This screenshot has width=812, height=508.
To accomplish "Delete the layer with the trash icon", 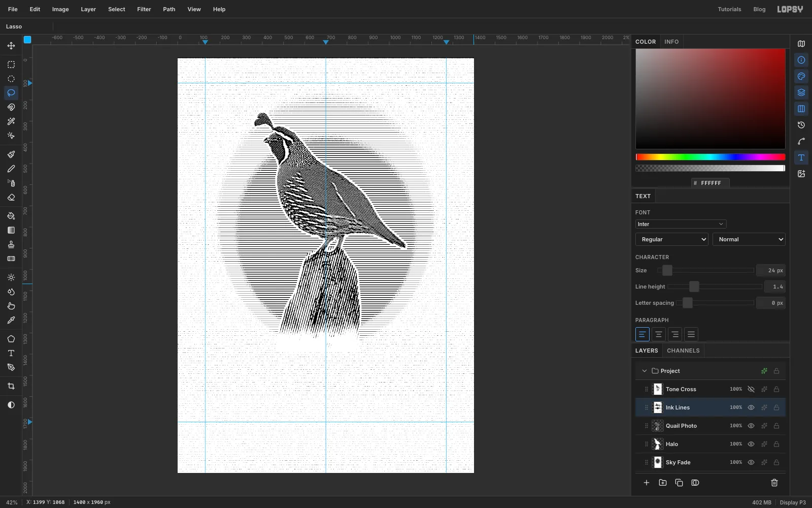I will 774,483.
